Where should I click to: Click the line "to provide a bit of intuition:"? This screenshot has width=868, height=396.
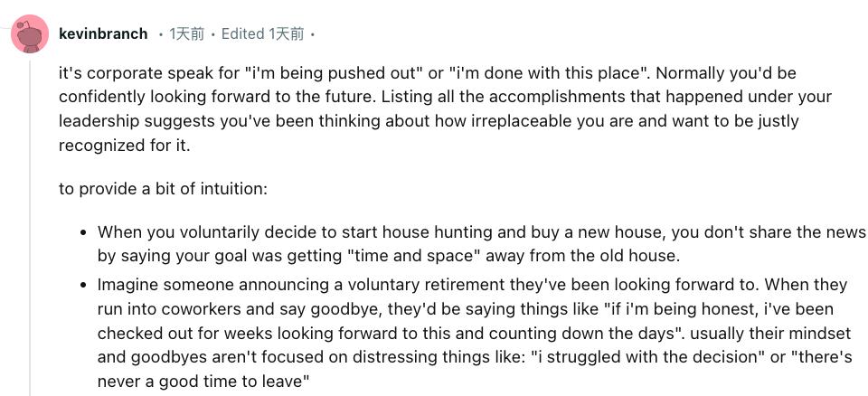(x=163, y=189)
